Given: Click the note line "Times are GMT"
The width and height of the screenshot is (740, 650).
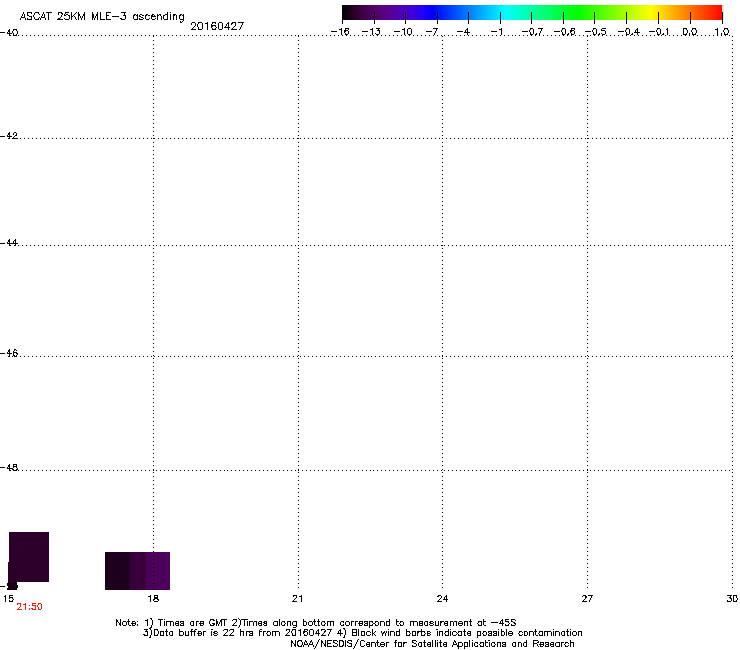Looking at the screenshot, I should (316, 623).
